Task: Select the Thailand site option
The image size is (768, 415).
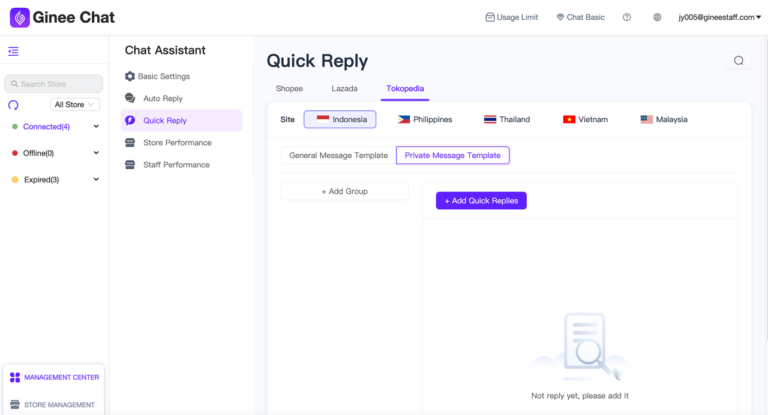Action: coord(507,119)
